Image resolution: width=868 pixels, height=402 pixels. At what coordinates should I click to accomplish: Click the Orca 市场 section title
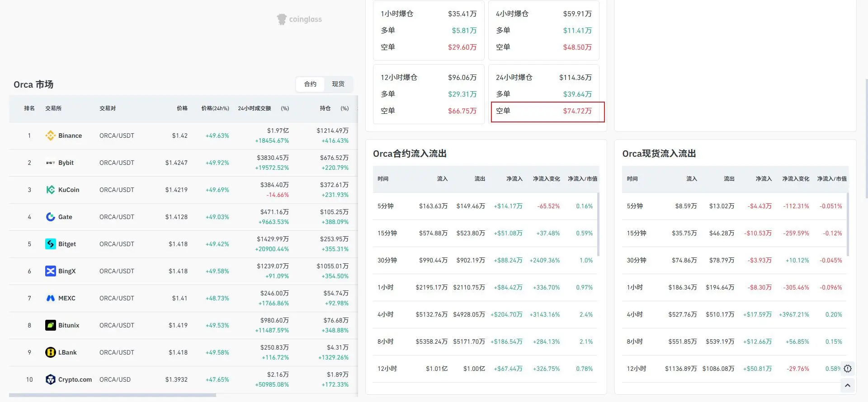tap(33, 84)
